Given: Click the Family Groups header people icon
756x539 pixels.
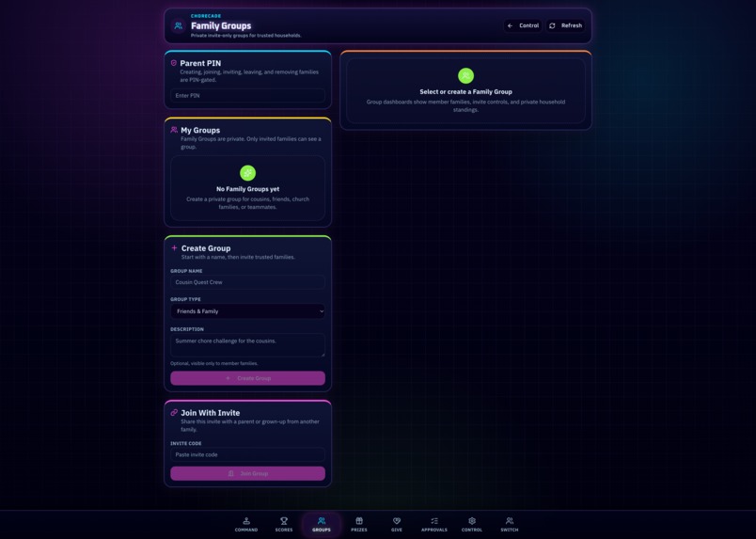Looking at the screenshot, I should (x=179, y=26).
